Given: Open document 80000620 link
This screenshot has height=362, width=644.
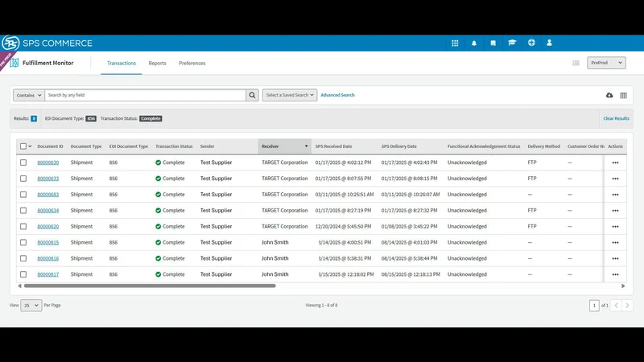Looking at the screenshot, I should pyautogui.click(x=48, y=227).
